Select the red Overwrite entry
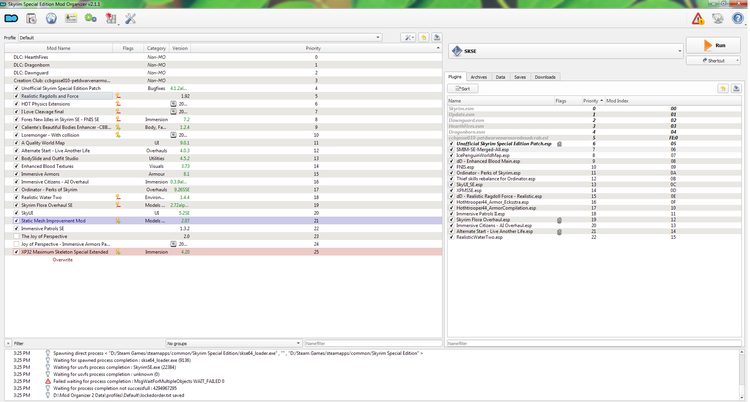 [x=63, y=260]
